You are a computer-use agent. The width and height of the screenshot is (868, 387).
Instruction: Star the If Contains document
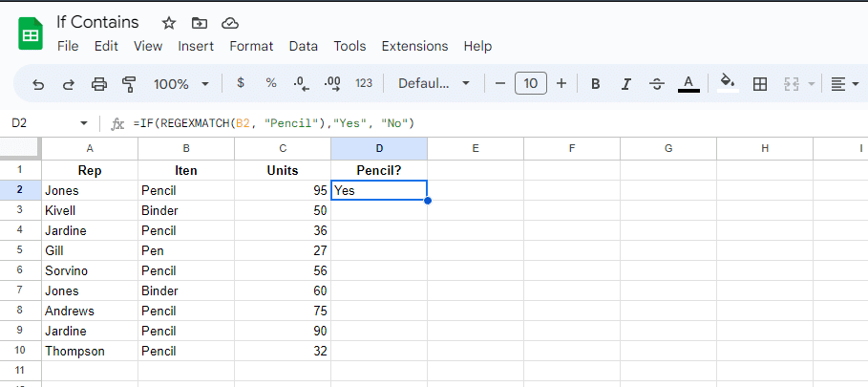(x=169, y=23)
